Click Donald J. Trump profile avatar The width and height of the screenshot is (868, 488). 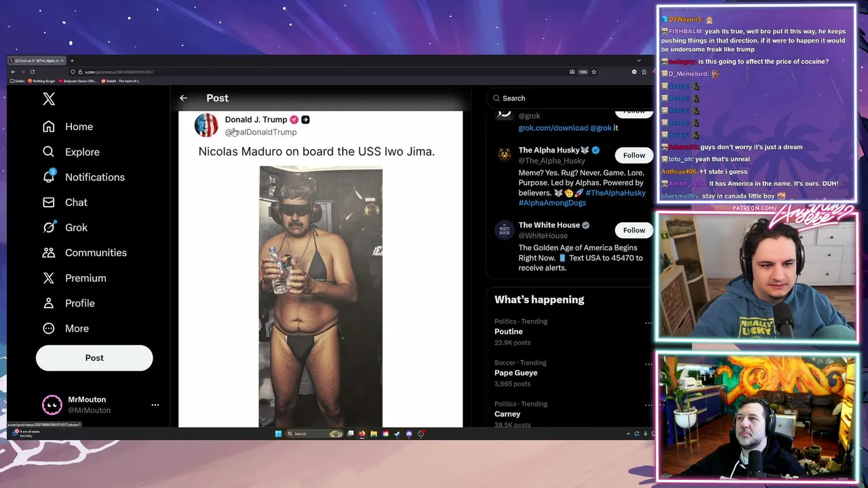(x=206, y=125)
